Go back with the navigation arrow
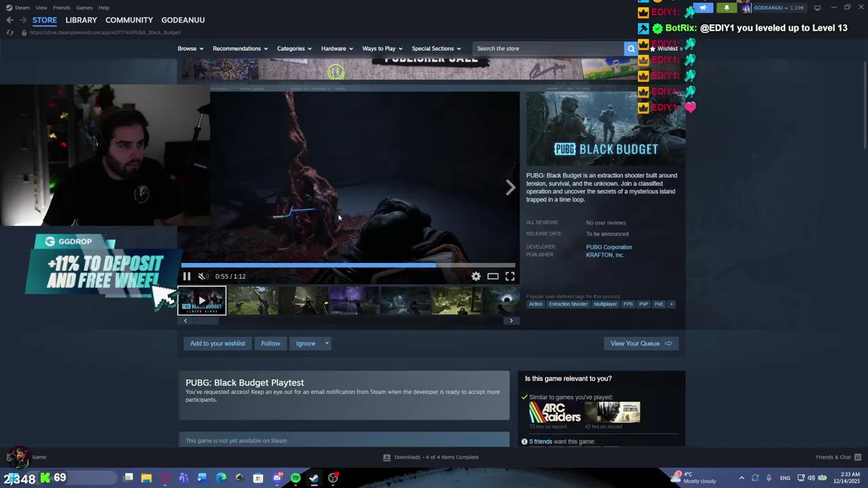Screen dimensions: 868x488 [9, 20]
